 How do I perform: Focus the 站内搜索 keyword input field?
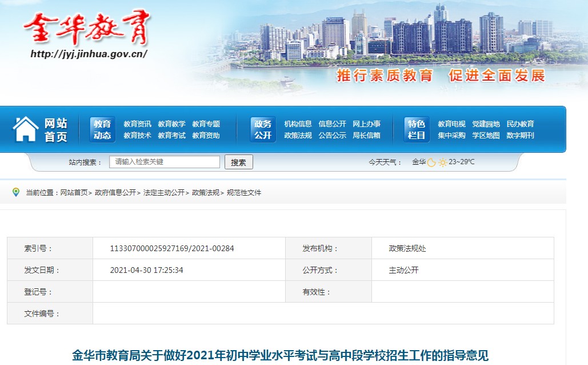tap(164, 162)
